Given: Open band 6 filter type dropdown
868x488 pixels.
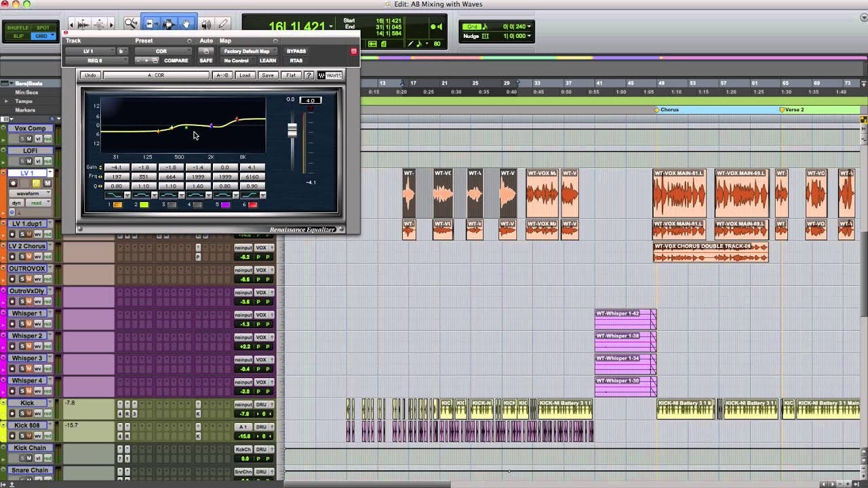Looking at the screenshot, I should click(x=263, y=195).
